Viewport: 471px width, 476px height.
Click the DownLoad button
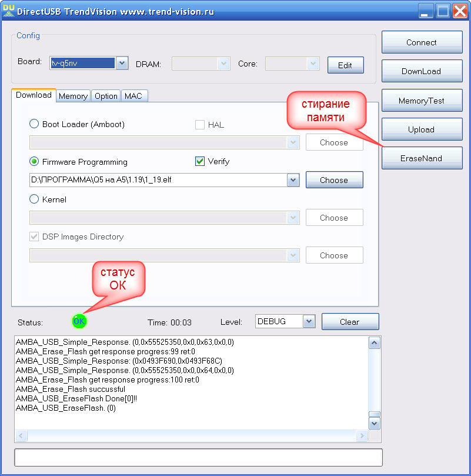421,71
